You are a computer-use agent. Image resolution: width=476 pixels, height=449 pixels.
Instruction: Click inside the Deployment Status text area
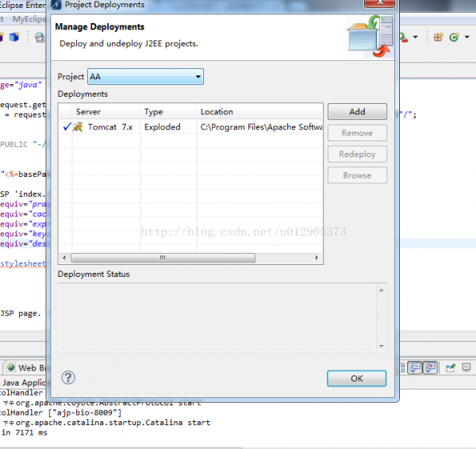[217, 317]
